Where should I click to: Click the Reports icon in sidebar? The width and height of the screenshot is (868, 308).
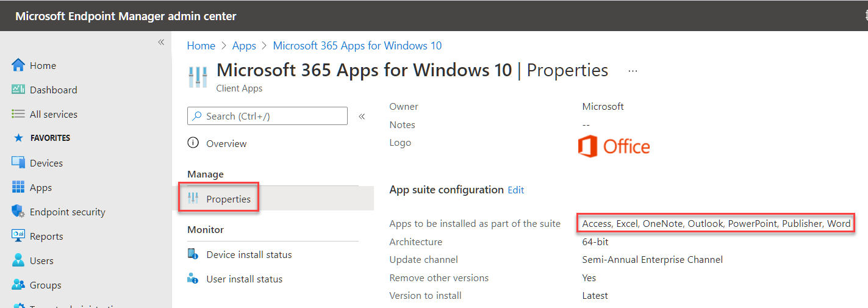tap(18, 236)
